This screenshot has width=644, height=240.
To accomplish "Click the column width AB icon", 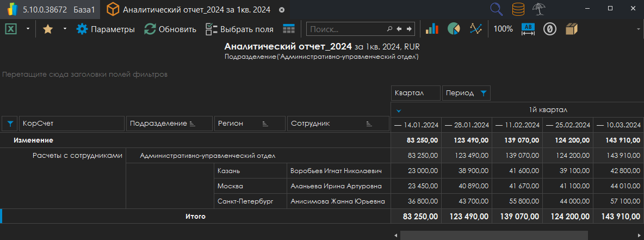I will [x=528, y=29].
